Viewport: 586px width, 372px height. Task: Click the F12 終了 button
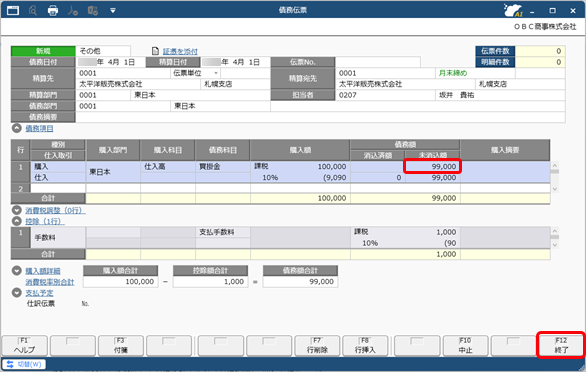pos(561,345)
